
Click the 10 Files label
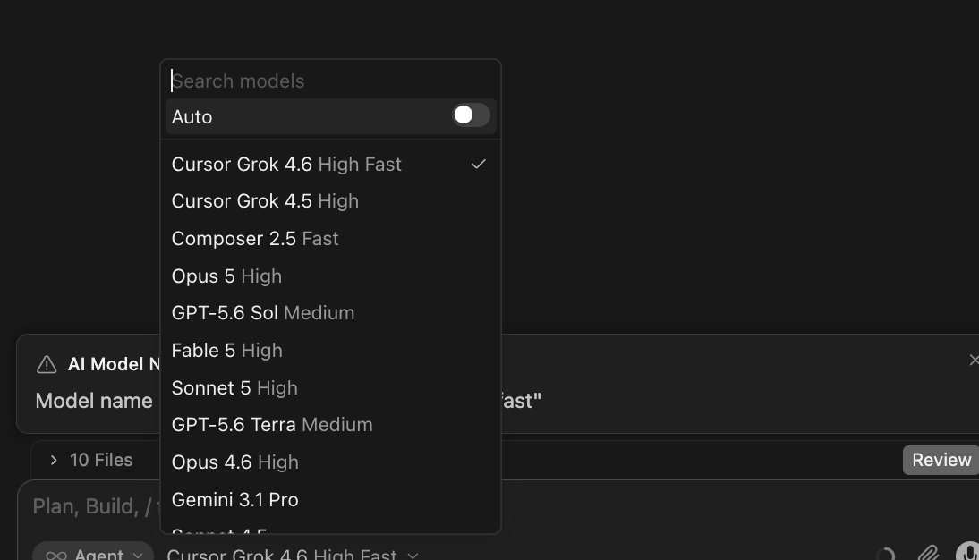point(101,460)
